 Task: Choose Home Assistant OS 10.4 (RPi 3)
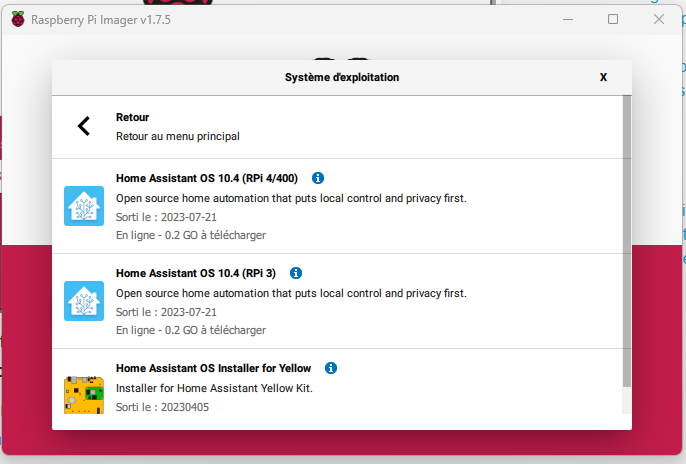click(x=338, y=301)
